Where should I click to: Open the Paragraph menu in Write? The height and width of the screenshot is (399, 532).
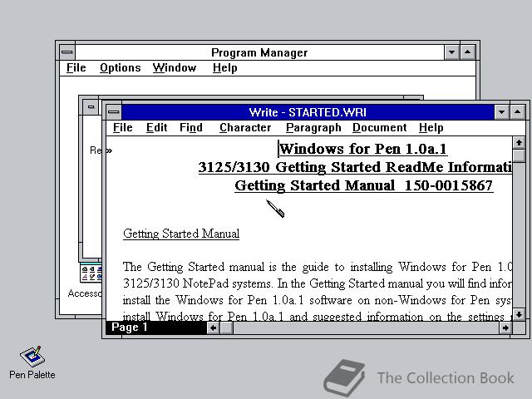(313, 128)
